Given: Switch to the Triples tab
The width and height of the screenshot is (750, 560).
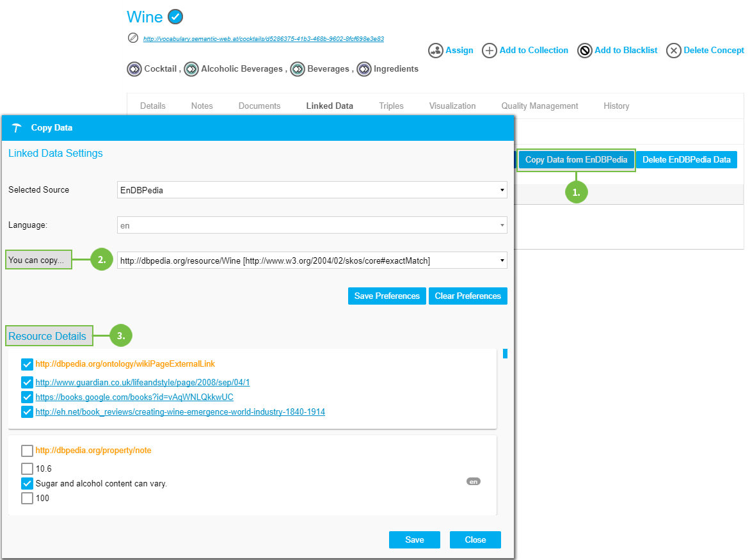Looking at the screenshot, I should tap(391, 106).
